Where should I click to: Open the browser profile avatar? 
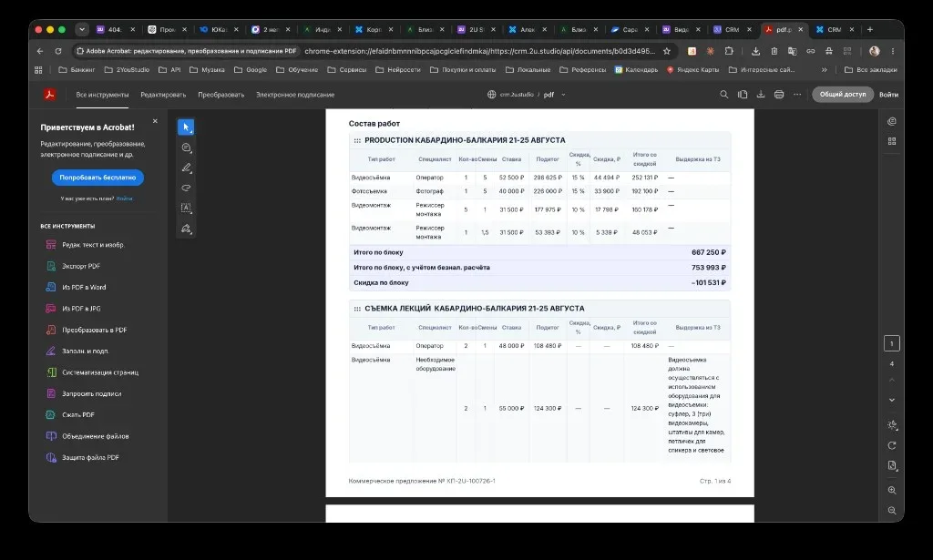coord(874,51)
